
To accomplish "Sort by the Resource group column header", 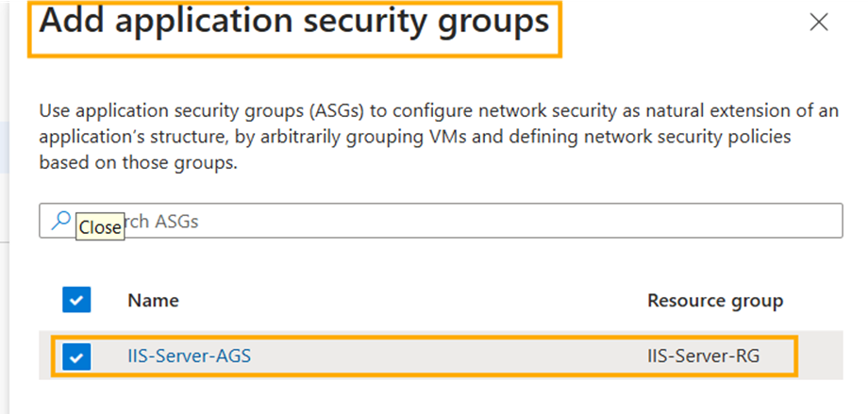I will tap(714, 301).
